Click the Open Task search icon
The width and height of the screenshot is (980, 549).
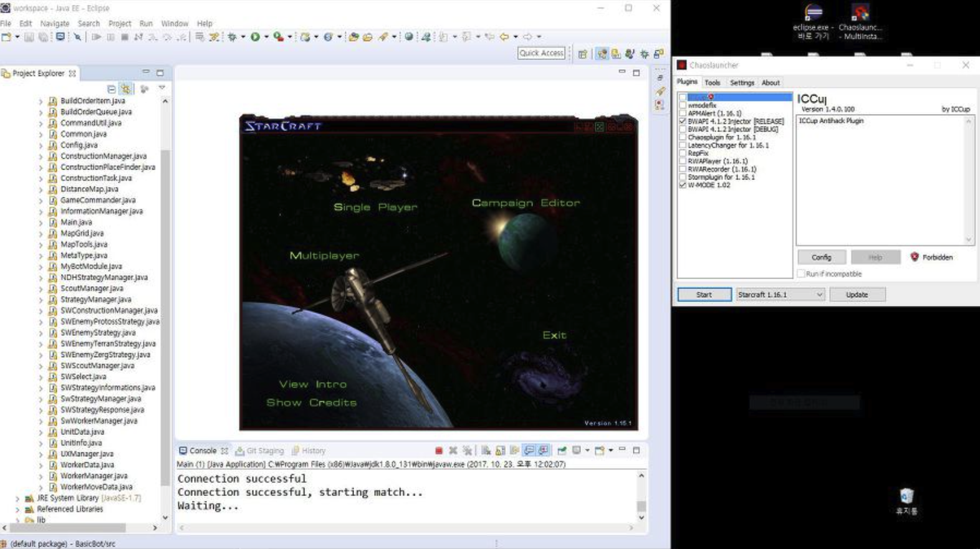pos(368,37)
